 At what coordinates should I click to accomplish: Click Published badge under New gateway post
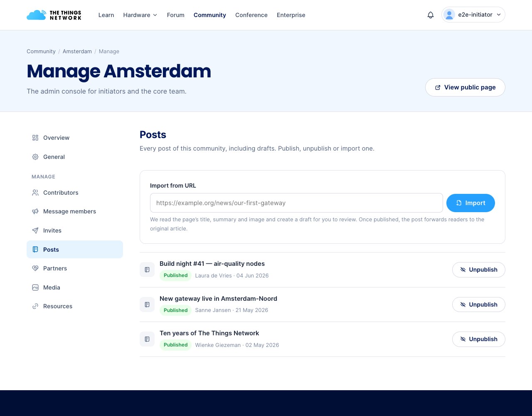(175, 310)
